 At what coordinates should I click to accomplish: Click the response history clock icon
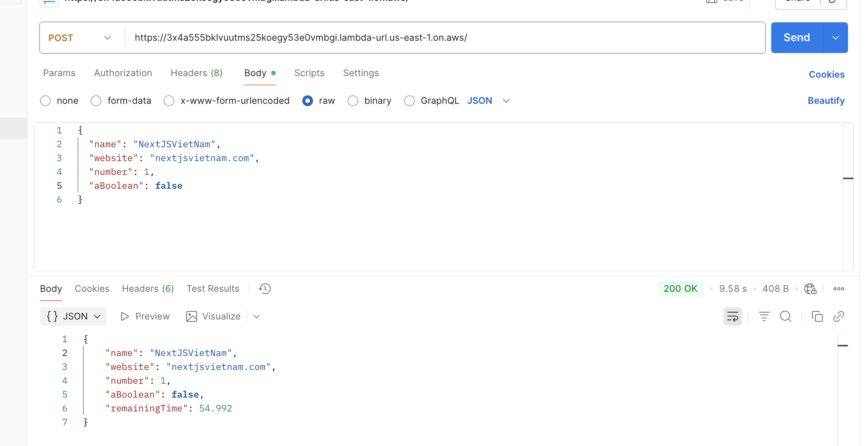coord(265,289)
